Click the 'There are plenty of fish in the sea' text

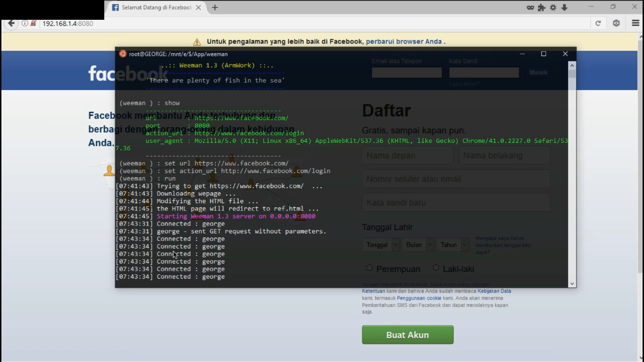click(x=215, y=80)
